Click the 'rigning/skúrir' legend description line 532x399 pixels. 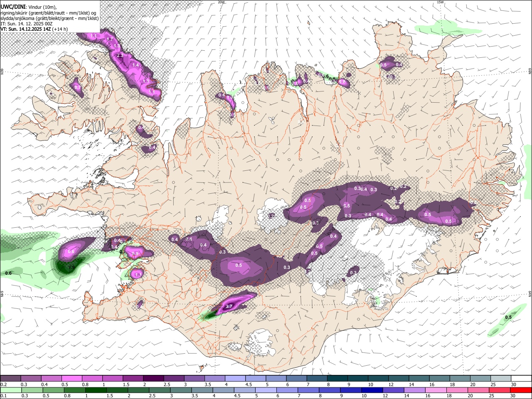48,12
